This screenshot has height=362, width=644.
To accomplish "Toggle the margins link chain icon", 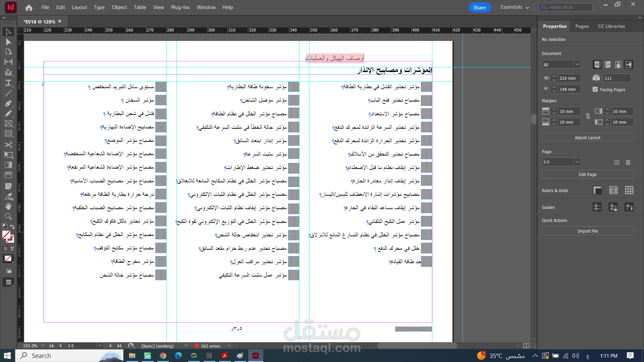I will click(x=588, y=116).
